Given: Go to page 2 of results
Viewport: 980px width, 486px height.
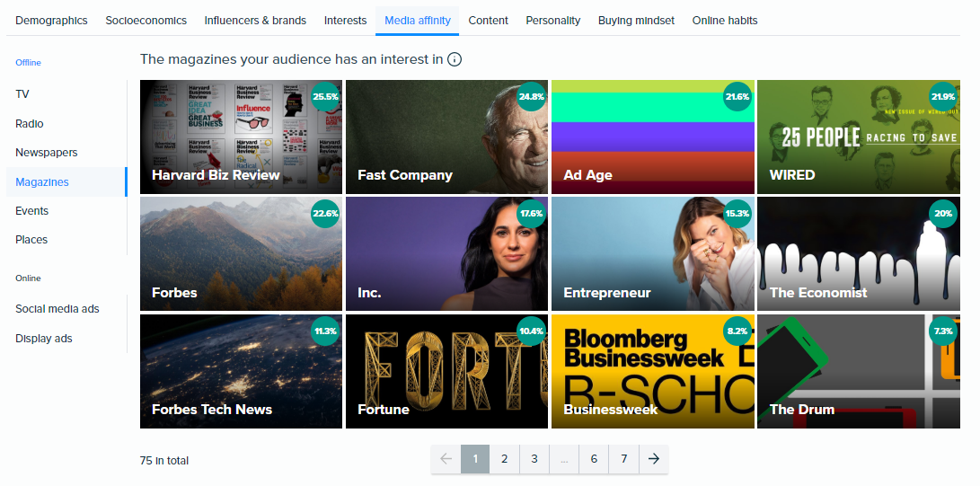Looking at the screenshot, I should click(505, 459).
